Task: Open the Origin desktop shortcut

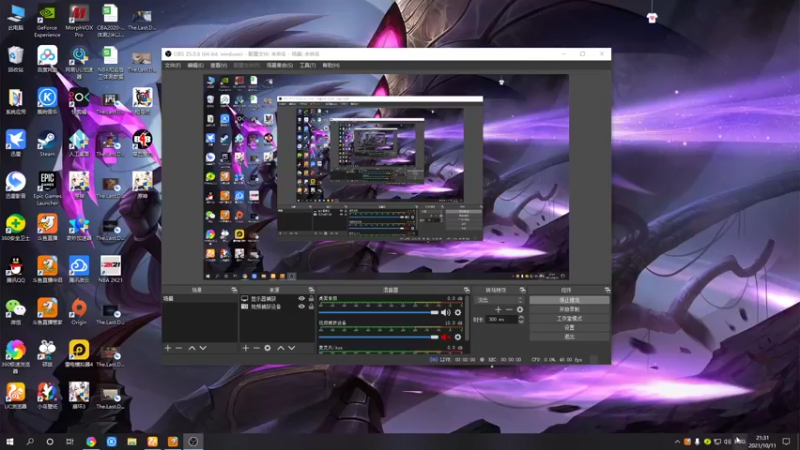Action: pos(79,311)
